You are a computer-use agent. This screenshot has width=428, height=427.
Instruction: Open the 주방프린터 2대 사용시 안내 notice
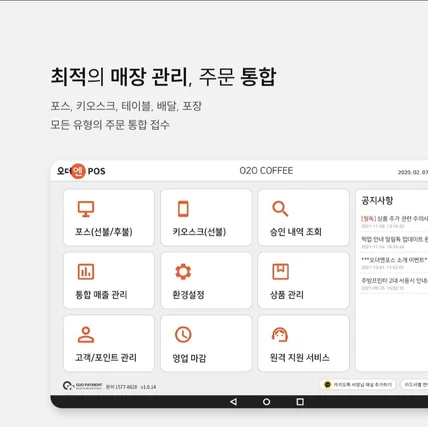pos(394,284)
